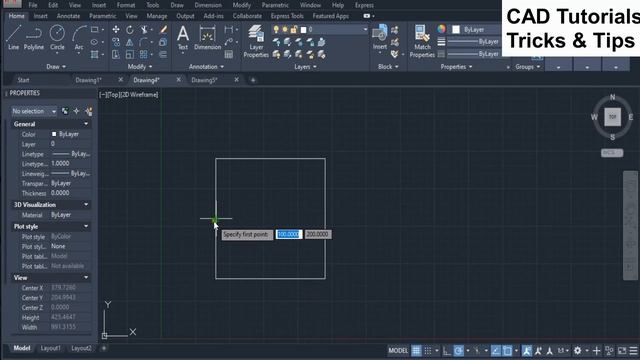
Task: Select the Arc tool
Action: coord(79,38)
